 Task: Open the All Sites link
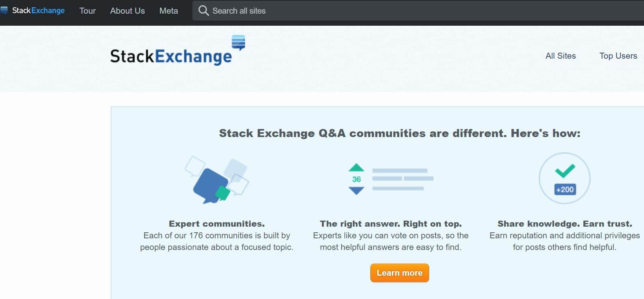click(x=560, y=56)
